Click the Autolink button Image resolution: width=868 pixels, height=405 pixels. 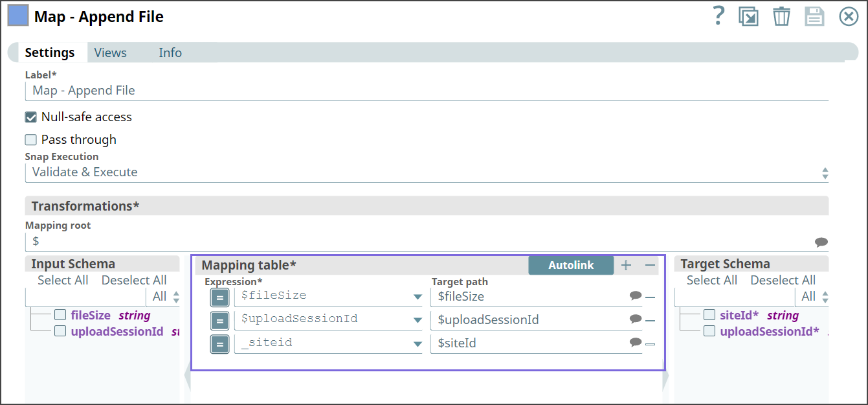(570, 264)
